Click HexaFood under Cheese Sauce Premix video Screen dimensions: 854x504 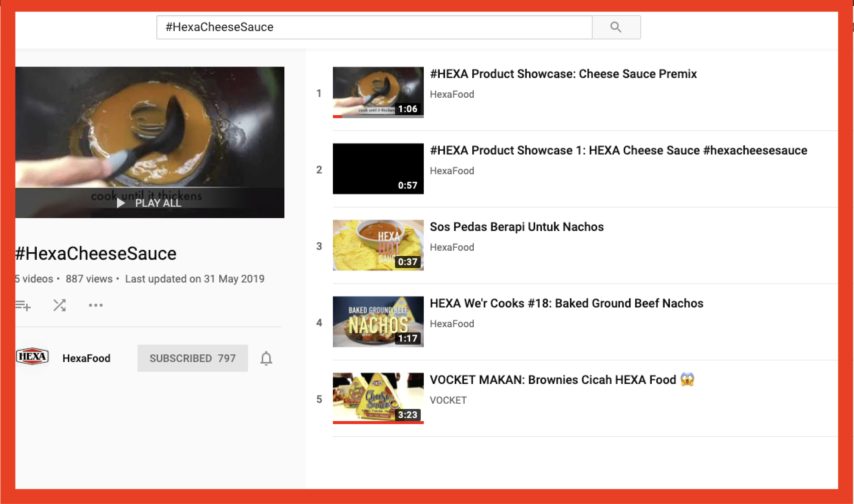pyautogui.click(x=452, y=94)
